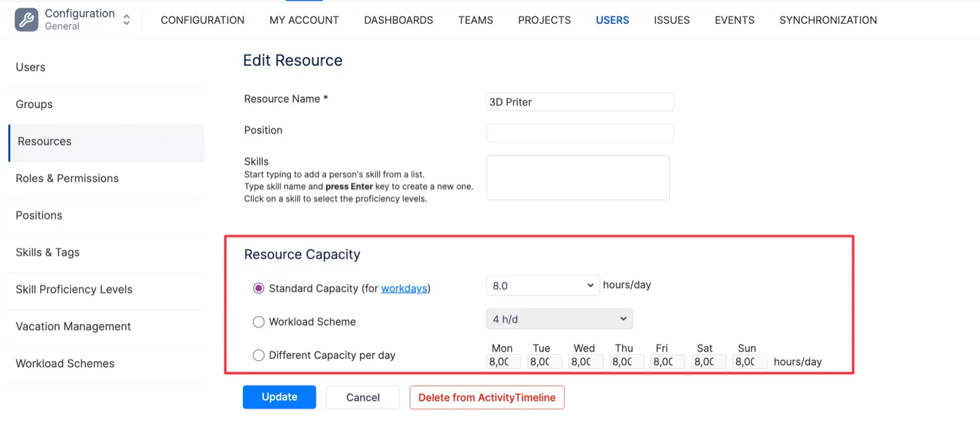
Task: Focus the Position text field
Action: point(580,133)
